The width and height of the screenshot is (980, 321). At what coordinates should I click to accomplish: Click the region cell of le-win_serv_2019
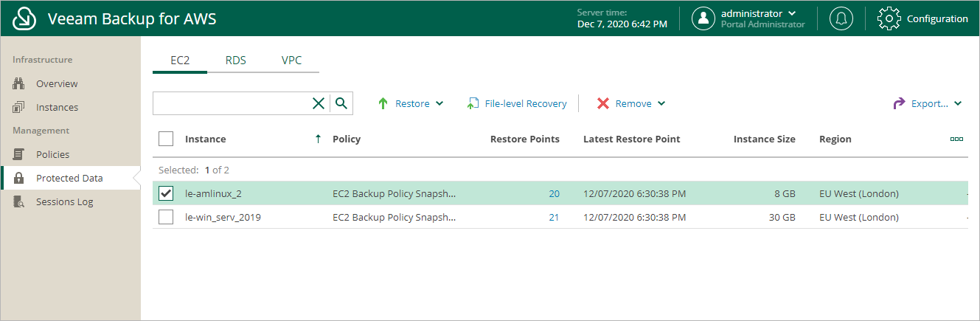[859, 218]
